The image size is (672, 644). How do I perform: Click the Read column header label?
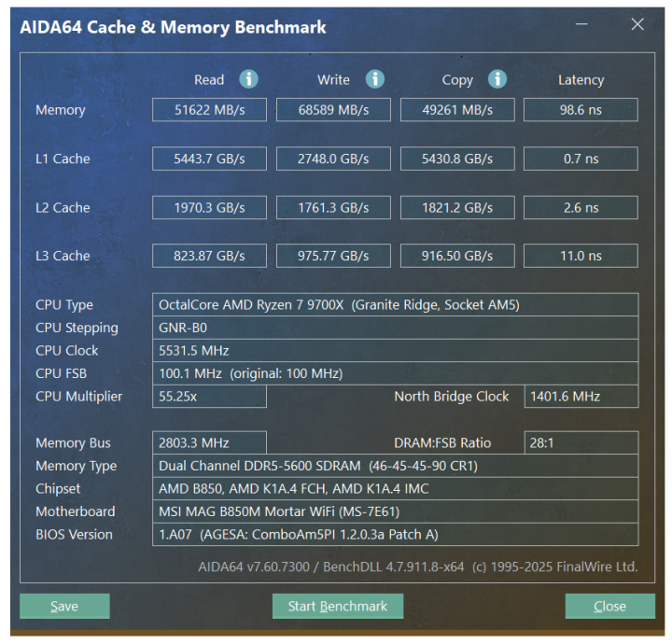pos(209,80)
